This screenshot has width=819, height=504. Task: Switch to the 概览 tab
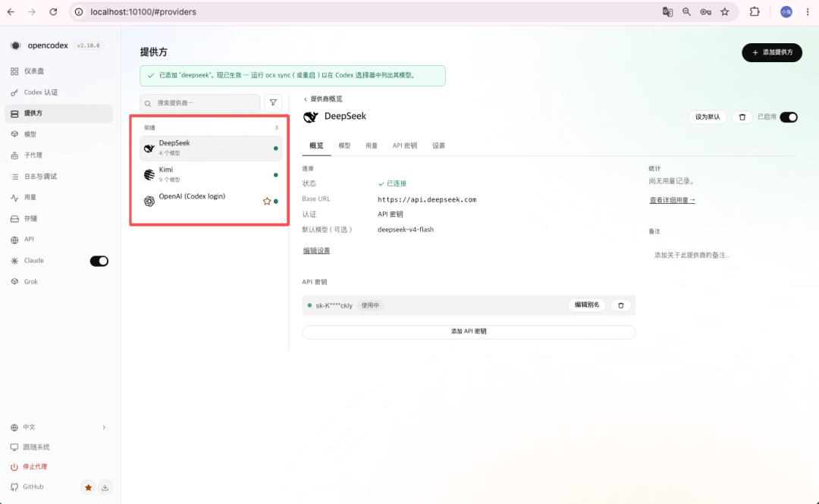coord(316,146)
